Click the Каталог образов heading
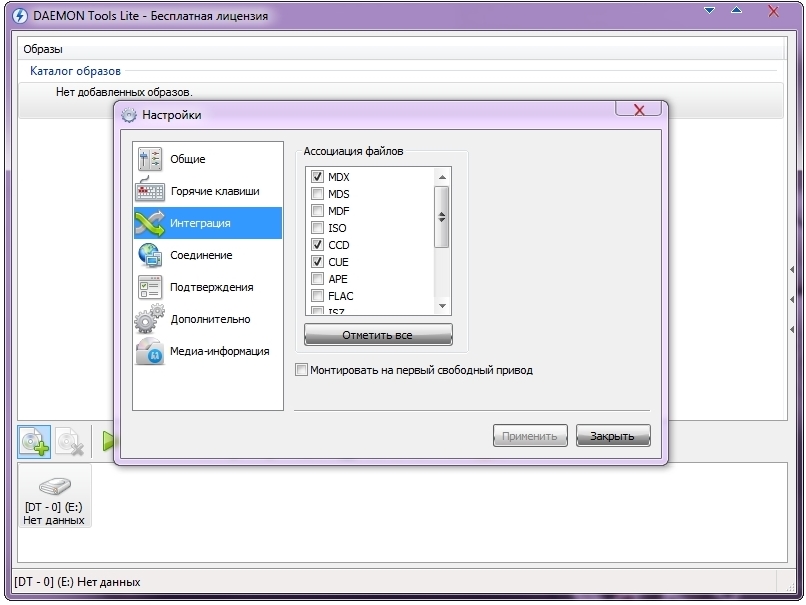 75,71
